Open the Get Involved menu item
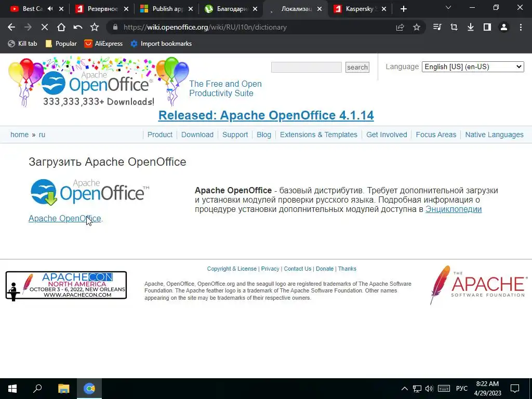The width and height of the screenshot is (532, 399). [x=387, y=135]
